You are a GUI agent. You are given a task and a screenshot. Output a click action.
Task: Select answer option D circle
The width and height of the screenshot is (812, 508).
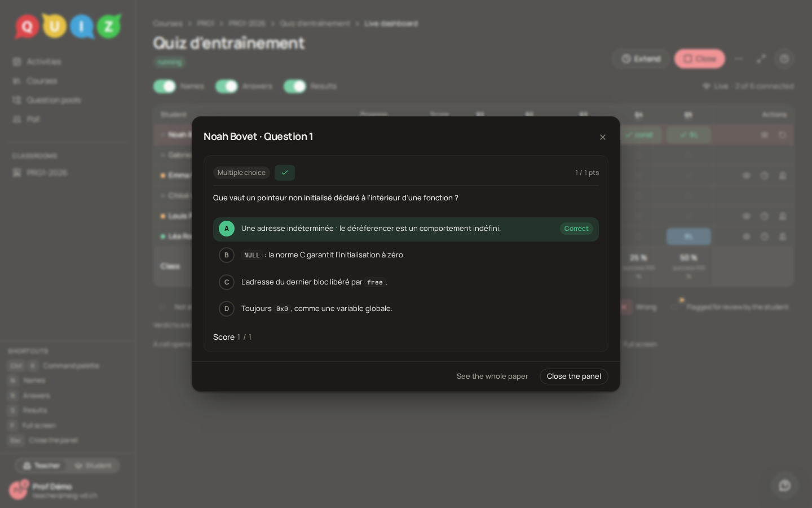point(227,309)
